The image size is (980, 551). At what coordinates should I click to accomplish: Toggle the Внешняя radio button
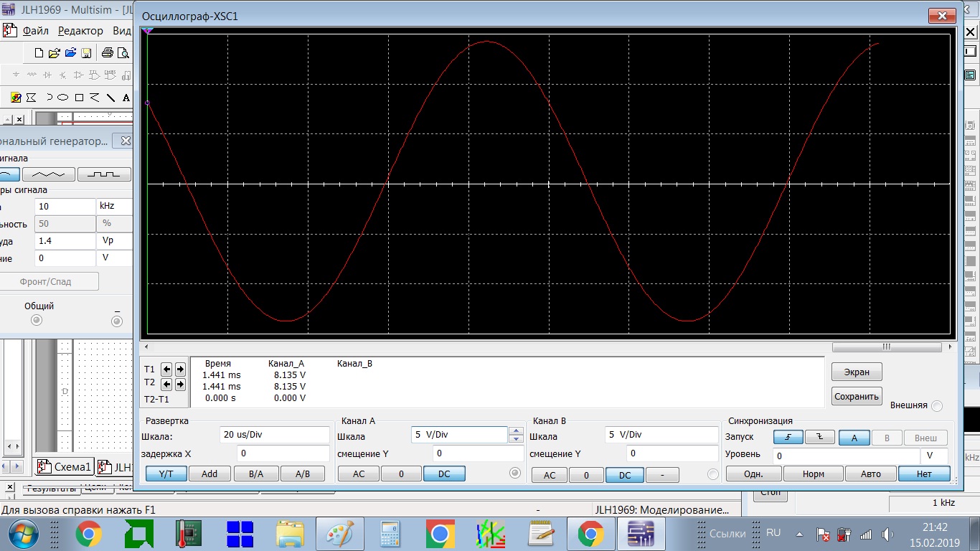(x=936, y=406)
